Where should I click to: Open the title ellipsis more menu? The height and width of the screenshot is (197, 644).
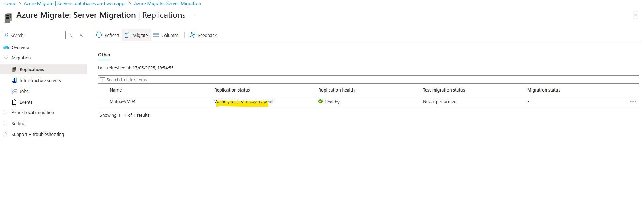point(197,15)
